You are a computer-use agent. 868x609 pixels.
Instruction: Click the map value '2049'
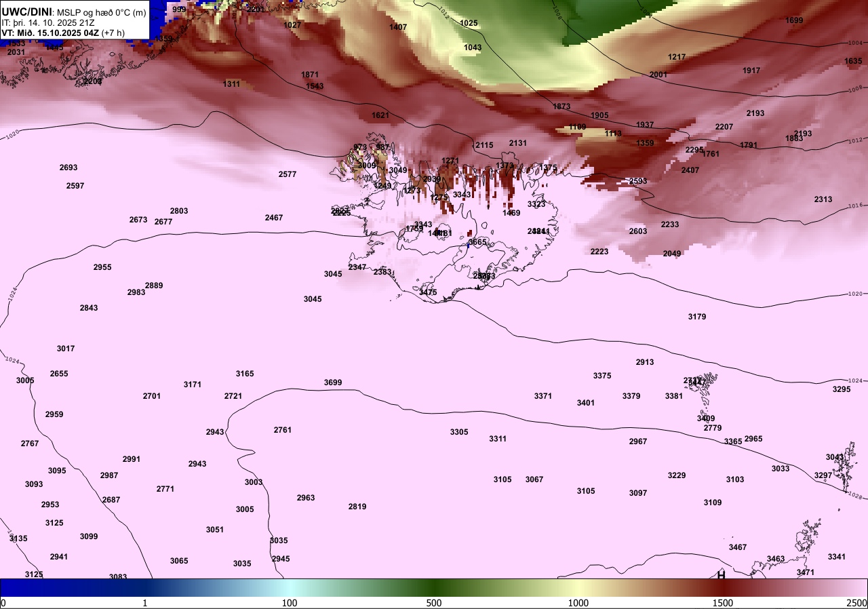(672, 254)
